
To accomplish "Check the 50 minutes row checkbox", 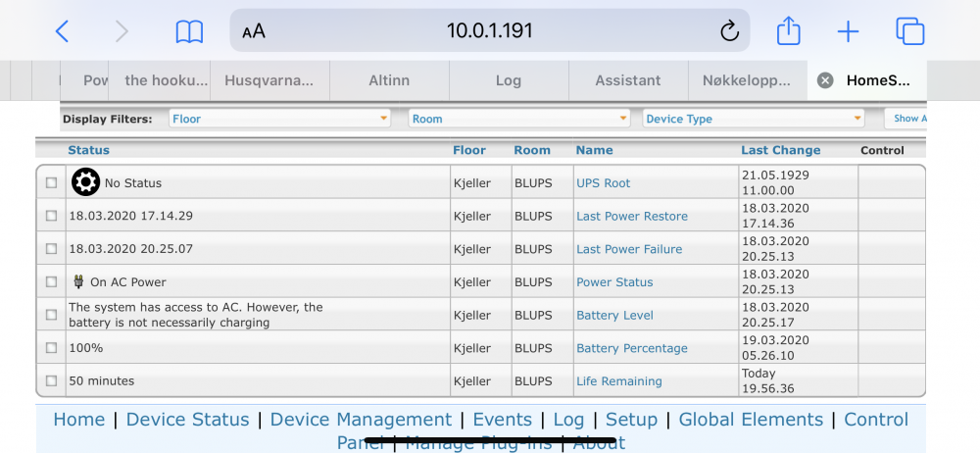I will click(51, 381).
